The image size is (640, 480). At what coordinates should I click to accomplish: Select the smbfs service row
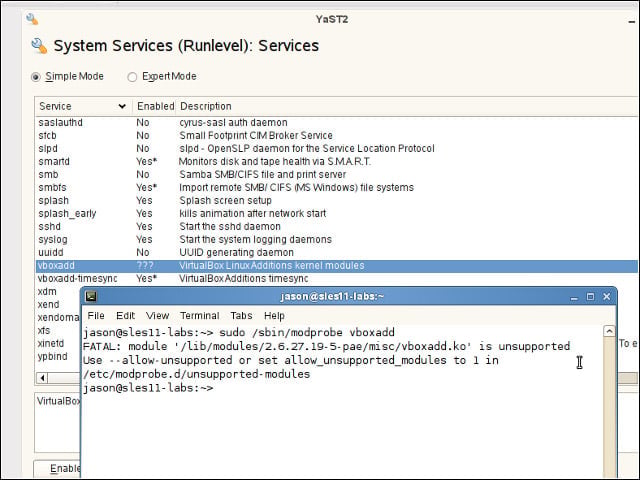coord(337,188)
